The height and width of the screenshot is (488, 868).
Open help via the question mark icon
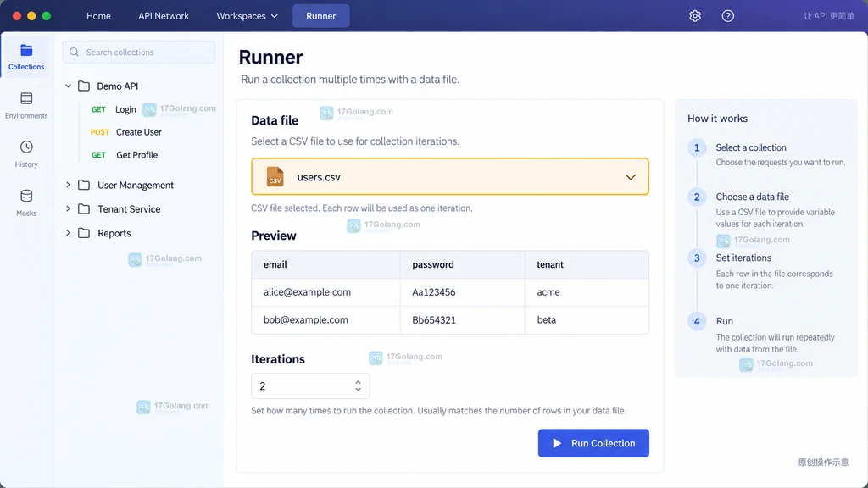[x=728, y=16]
